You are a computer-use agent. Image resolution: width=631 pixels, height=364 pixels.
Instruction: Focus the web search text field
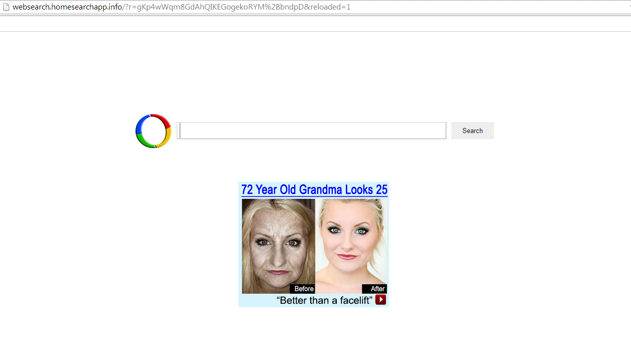pyautogui.click(x=311, y=131)
